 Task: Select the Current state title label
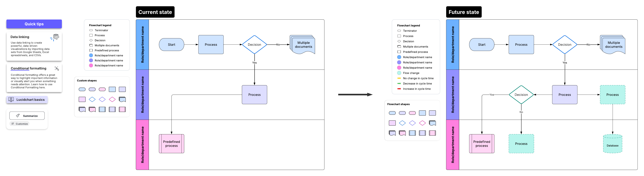(155, 12)
